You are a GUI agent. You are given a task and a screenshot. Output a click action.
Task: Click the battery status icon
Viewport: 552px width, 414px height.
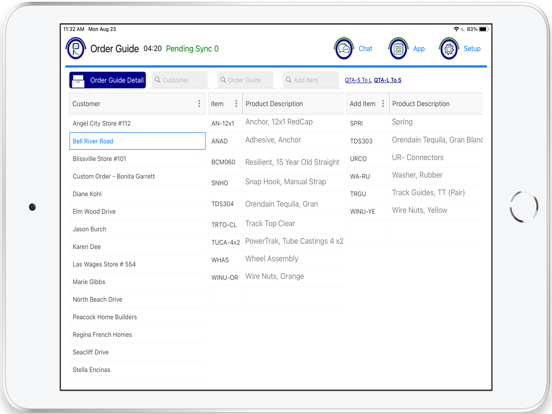coord(484,29)
